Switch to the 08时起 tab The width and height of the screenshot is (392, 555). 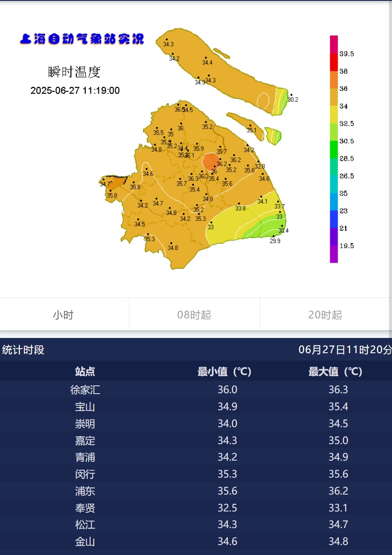coord(194,314)
